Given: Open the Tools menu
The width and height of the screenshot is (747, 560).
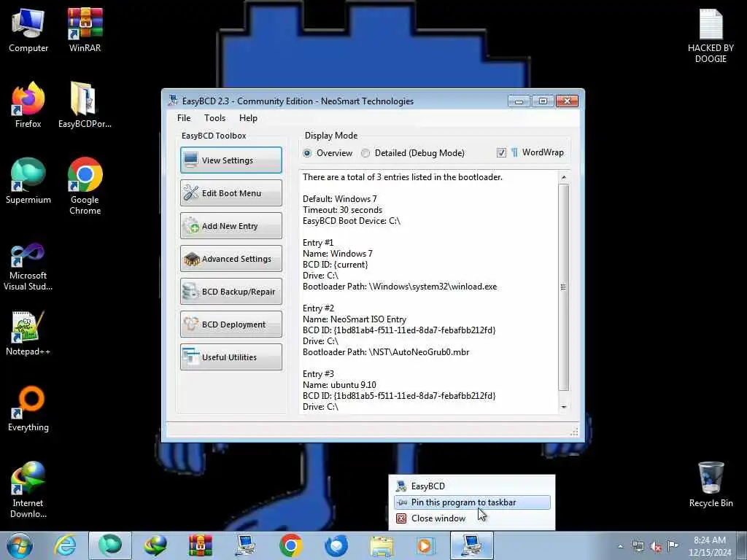Looking at the screenshot, I should coord(215,118).
